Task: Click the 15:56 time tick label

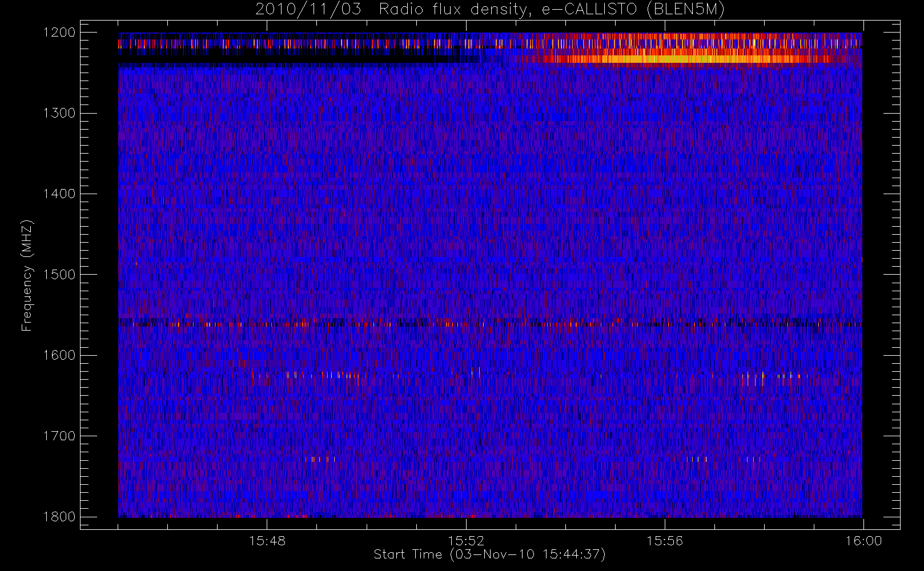Action: point(665,541)
